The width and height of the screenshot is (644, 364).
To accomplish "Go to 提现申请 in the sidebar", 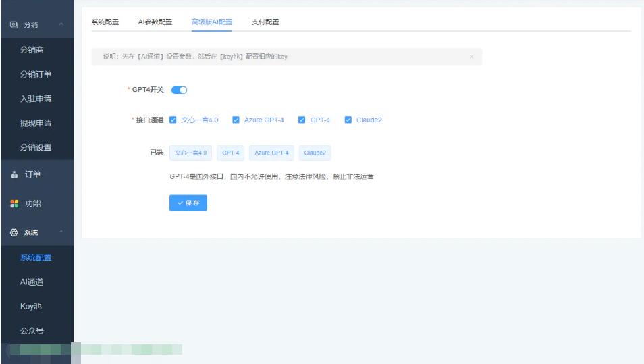I will click(36, 123).
